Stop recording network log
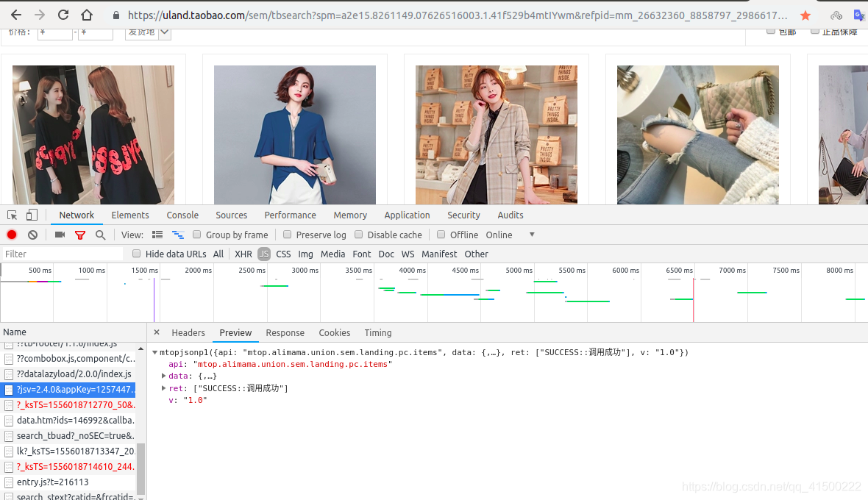The width and height of the screenshot is (868, 500). pyautogui.click(x=12, y=235)
